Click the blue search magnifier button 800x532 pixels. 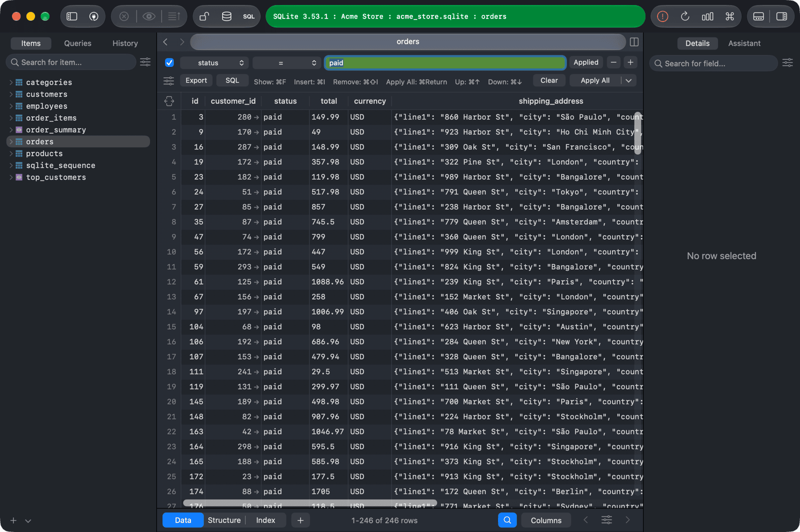coord(507,520)
